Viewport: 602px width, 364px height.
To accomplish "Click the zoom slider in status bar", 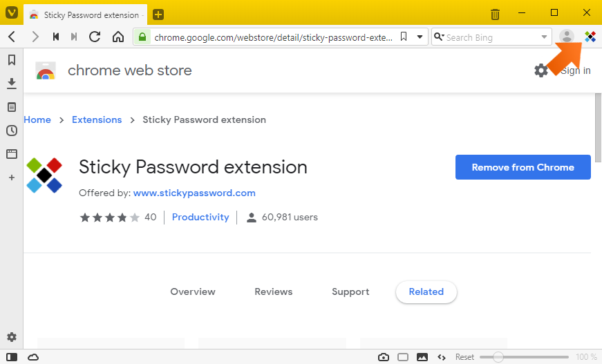I will pos(524,357).
